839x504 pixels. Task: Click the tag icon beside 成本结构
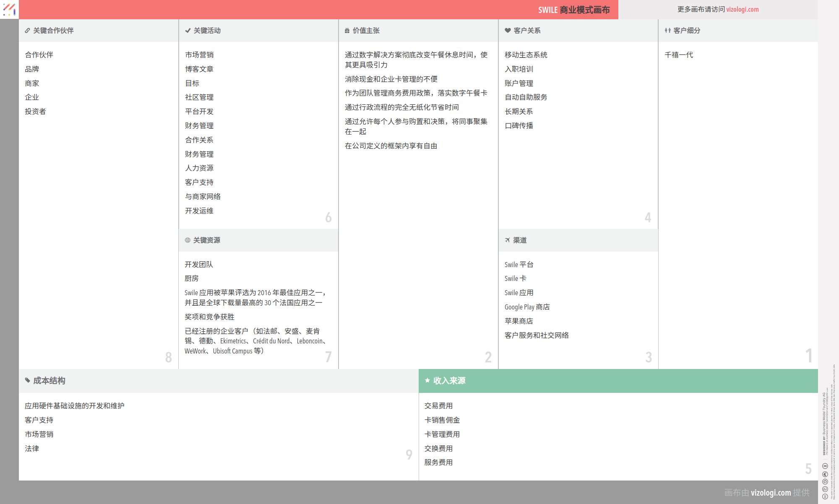point(27,380)
